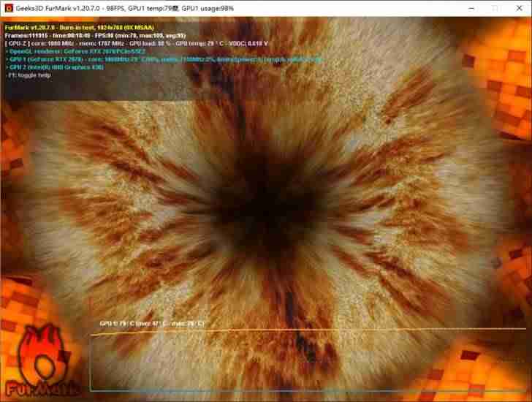The height and width of the screenshot is (402, 532).
Task: Click the GPU 1 temperature graph label
Action: [x=152, y=324]
